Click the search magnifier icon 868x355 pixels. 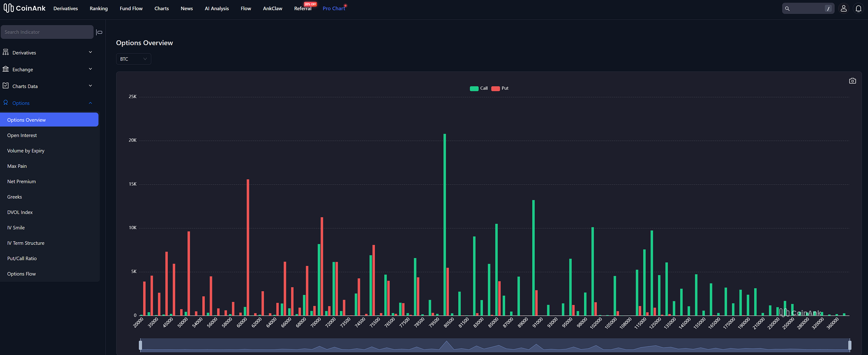(787, 8)
